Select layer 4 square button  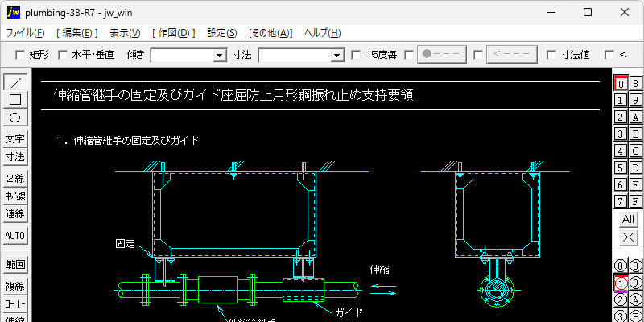(x=621, y=151)
